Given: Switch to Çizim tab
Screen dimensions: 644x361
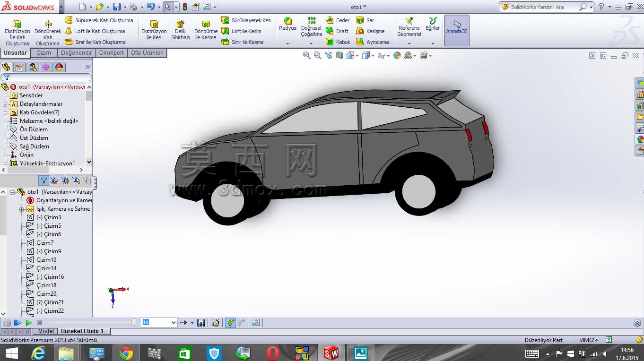Looking at the screenshot, I should (44, 53).
